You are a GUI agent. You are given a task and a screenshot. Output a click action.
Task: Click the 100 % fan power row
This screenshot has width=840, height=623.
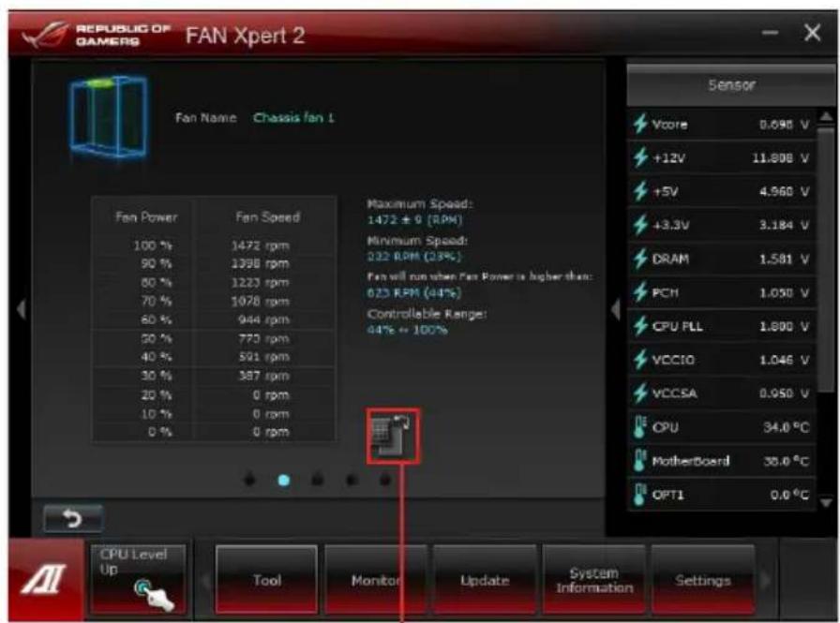pos(215,245)
